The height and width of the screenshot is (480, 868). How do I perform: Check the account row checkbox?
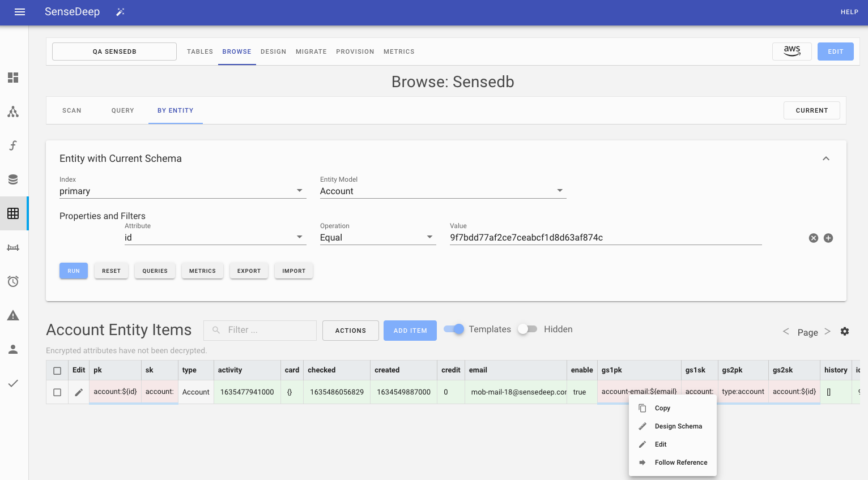click(x=57, y=392)
